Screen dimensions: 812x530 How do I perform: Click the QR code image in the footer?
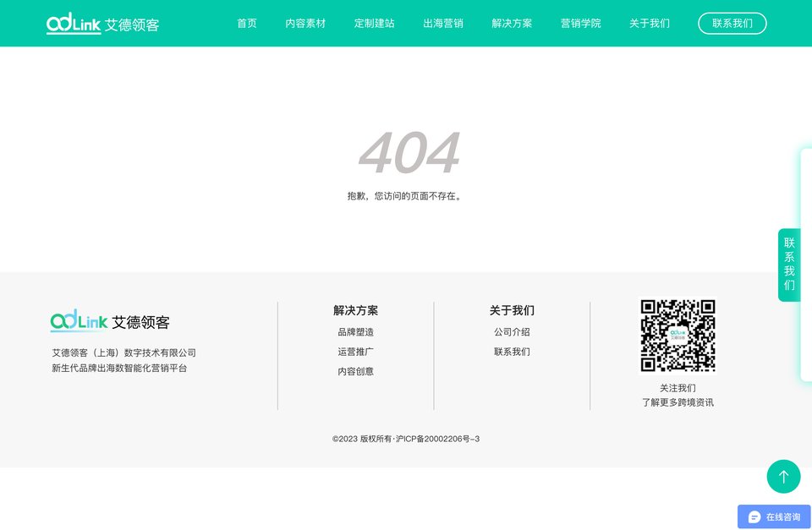(678, 336)
